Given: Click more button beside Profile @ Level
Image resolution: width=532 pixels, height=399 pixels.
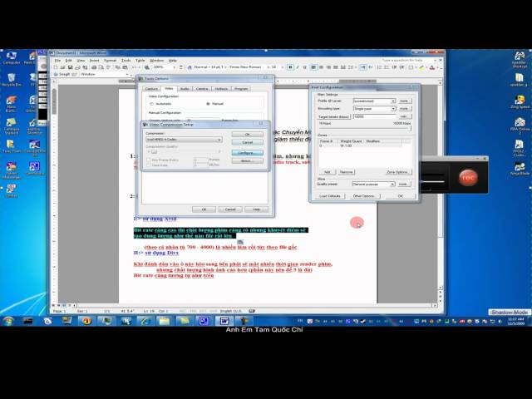Looking at the screenshot, I should click(404, 101).
